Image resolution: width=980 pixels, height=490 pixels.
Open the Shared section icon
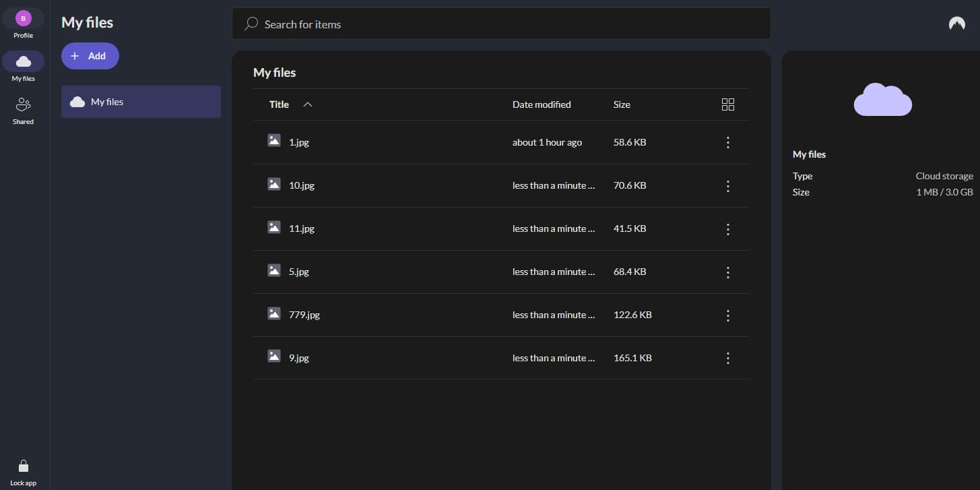23,104
